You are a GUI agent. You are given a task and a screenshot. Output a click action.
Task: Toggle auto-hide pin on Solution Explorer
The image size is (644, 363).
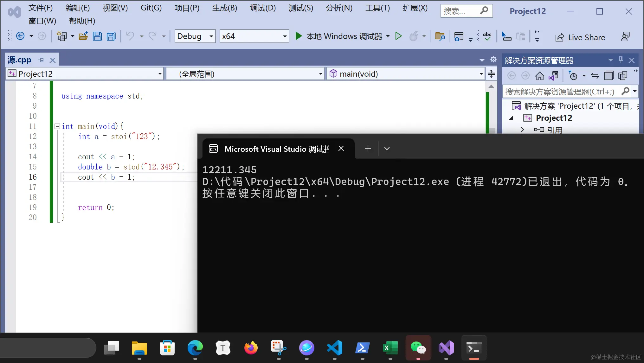[621, 60]
